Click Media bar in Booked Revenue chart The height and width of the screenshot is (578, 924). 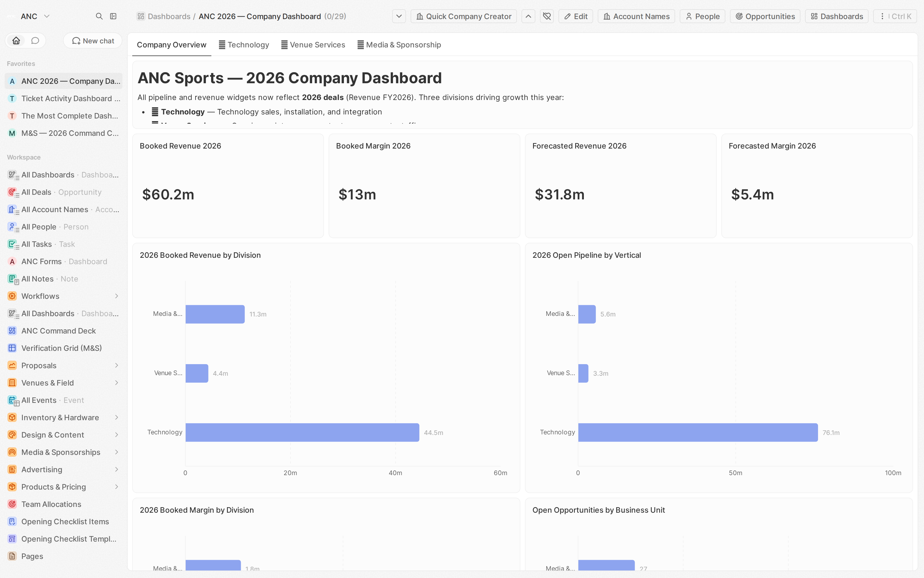click(215, 314)
